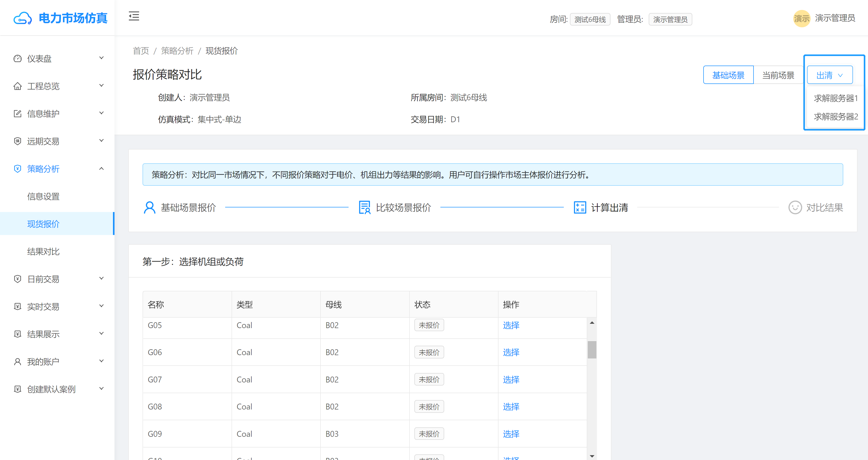The width and height of the screenshot is (868, 460).
Task: Click 选择 link for G05
Action: pyautogui.click(x=511, y=326)
